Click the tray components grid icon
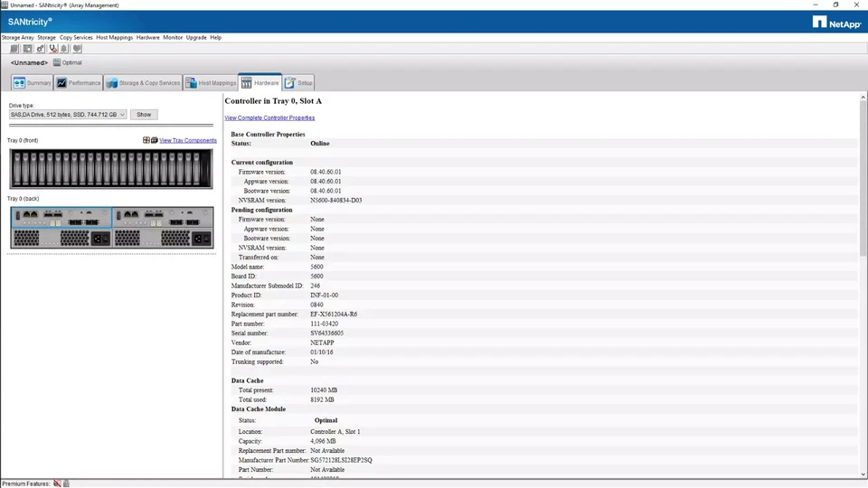Screen dimensions: 868x488 (146, 140)
